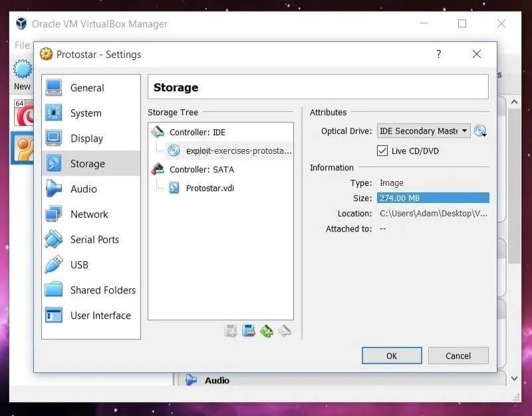Select the Protostar VM icon in Manager list
The image size is (532, 416).
[x=23, y=148]
